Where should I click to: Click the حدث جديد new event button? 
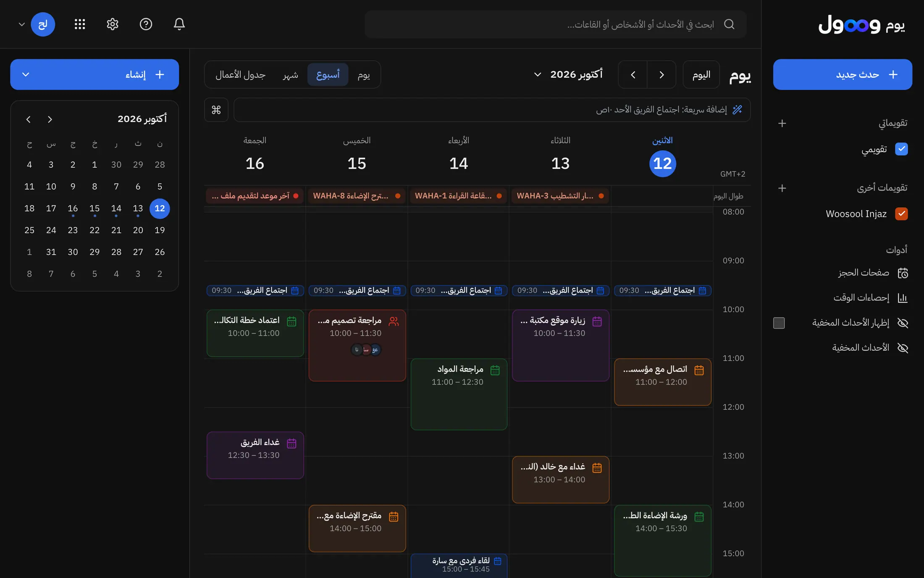tap(843, 74)
